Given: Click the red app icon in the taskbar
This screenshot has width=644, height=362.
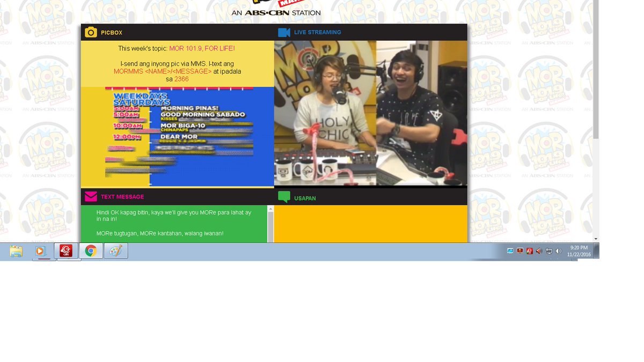Looking at the screenshot, I should (66, 251).
